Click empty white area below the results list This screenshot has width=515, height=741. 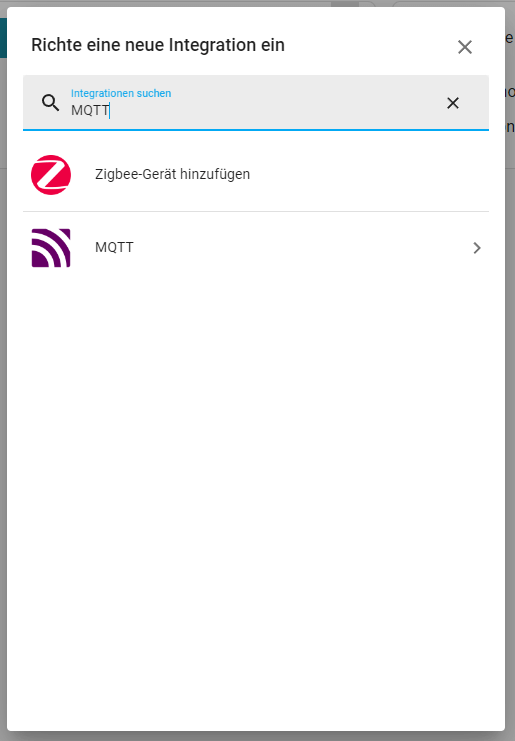coord(256,473)
